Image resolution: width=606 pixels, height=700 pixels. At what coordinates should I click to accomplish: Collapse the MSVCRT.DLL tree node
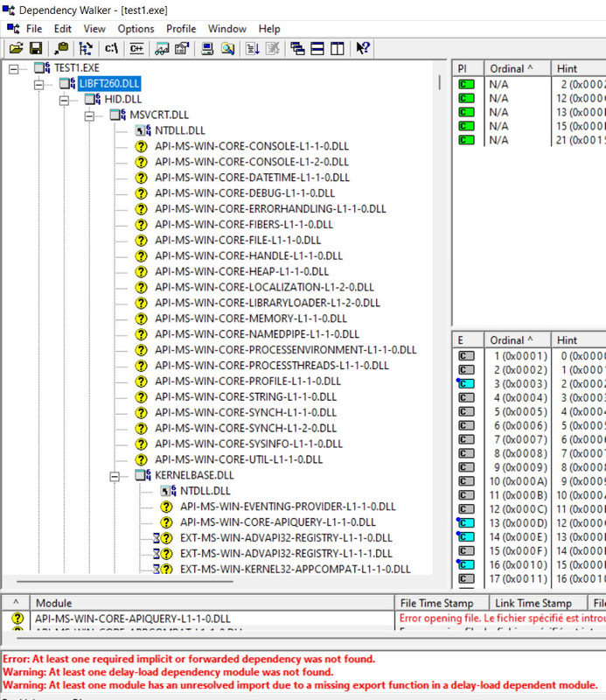89,115
